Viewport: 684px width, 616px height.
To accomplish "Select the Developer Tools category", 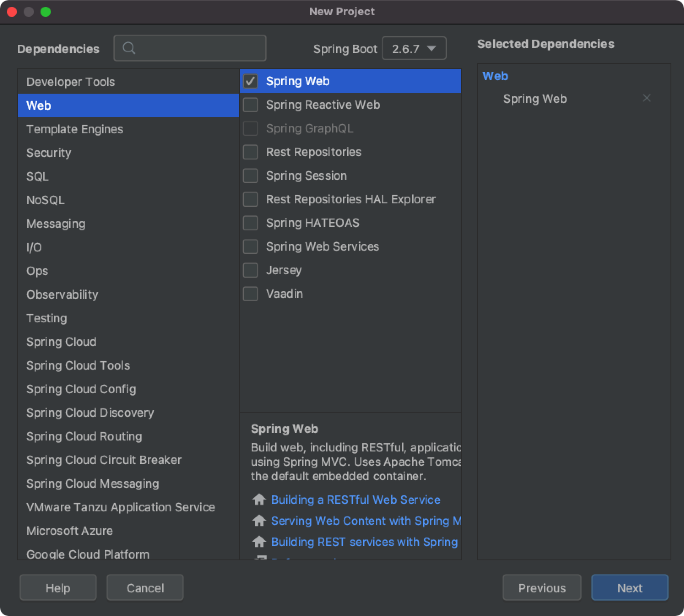I will (x=71, y=82).
